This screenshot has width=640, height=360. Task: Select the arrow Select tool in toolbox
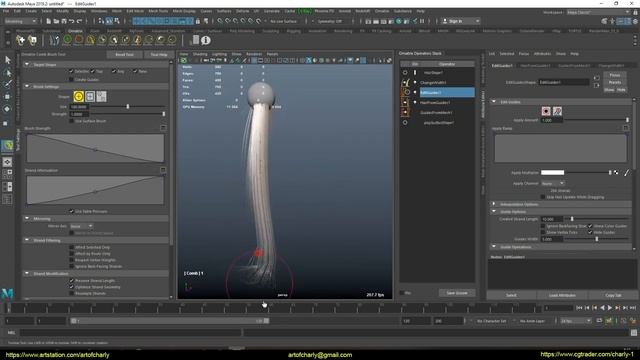tap(7, 60)
